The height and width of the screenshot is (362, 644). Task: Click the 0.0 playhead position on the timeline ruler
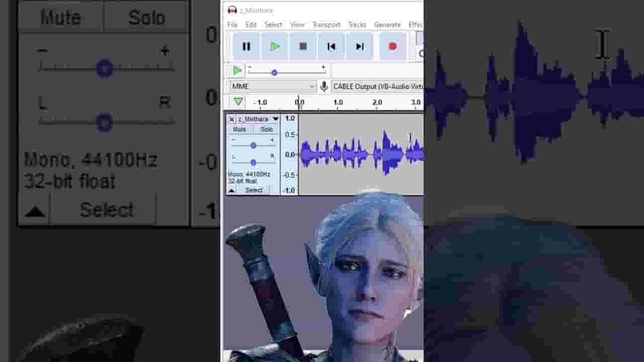tap(299, 103)
